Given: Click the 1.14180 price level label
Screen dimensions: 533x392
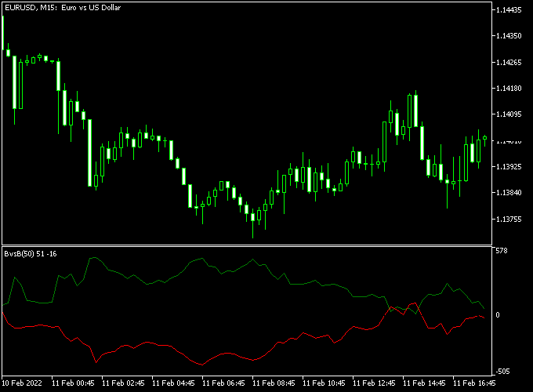Looking at the screenshot, I should (509, 88).
